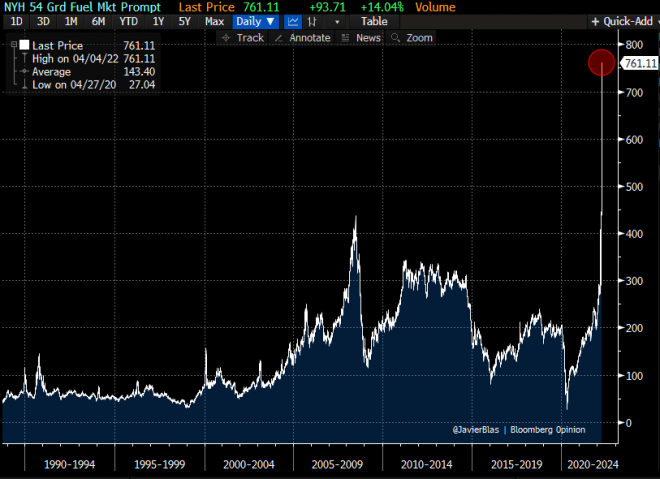Select the 1Y time range
This screenshot has height=479, width=660.
(x=158, y=21)
